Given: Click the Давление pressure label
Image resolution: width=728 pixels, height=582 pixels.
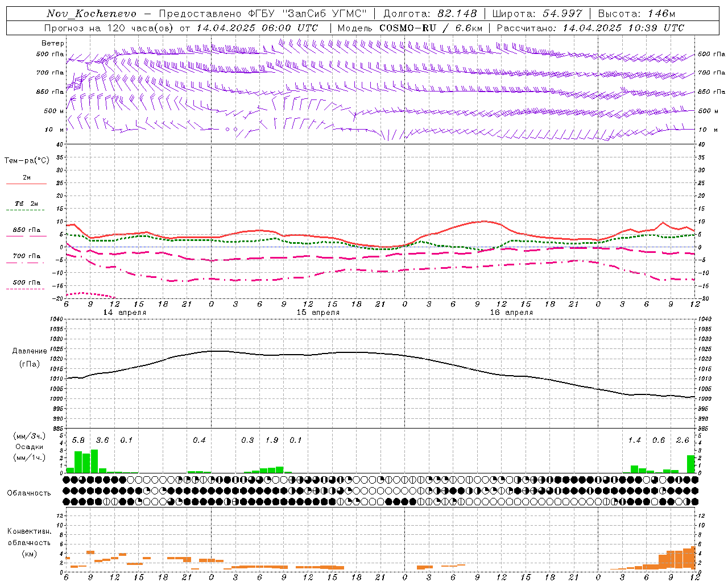Looking at the screenshot, I should (x=30, y=351).
